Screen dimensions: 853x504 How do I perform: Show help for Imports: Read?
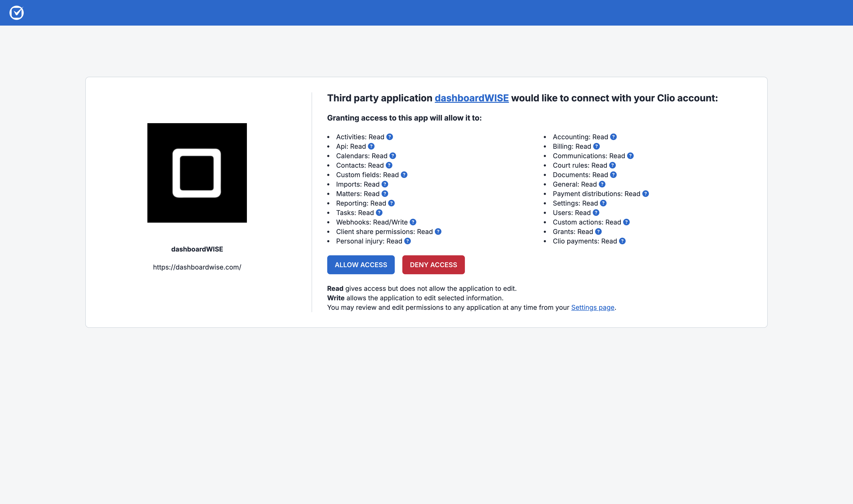point(385,184)
